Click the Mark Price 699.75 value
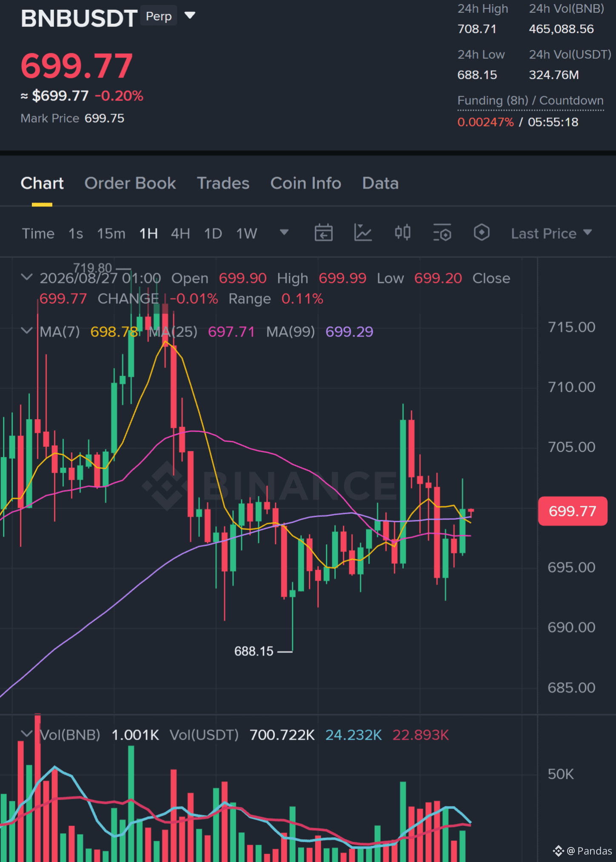Viewport: 616px width, 862px height. tap(104, 118)
